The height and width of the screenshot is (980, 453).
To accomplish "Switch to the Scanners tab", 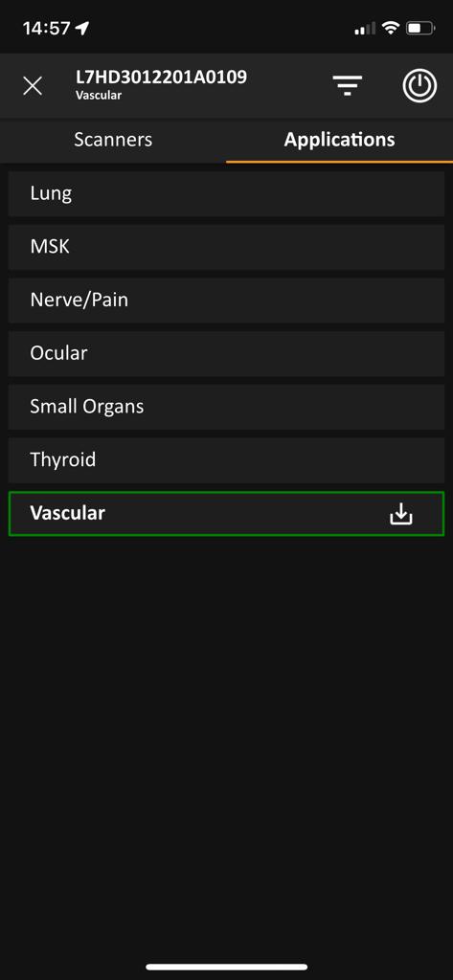I will click(x=113, y=140).
